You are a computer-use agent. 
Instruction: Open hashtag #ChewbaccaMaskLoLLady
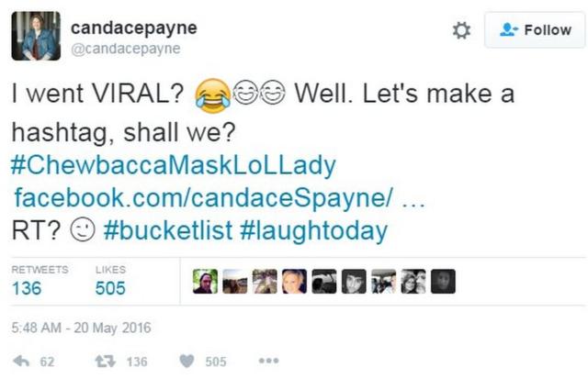[174, 165]
